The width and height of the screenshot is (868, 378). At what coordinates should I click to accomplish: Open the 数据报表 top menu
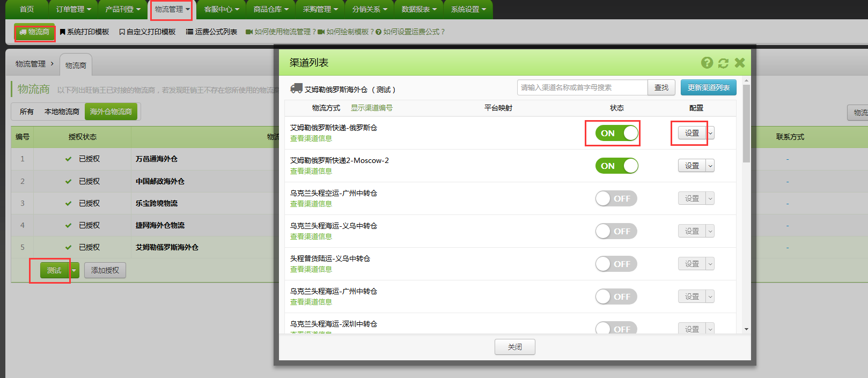pos(419,9)
